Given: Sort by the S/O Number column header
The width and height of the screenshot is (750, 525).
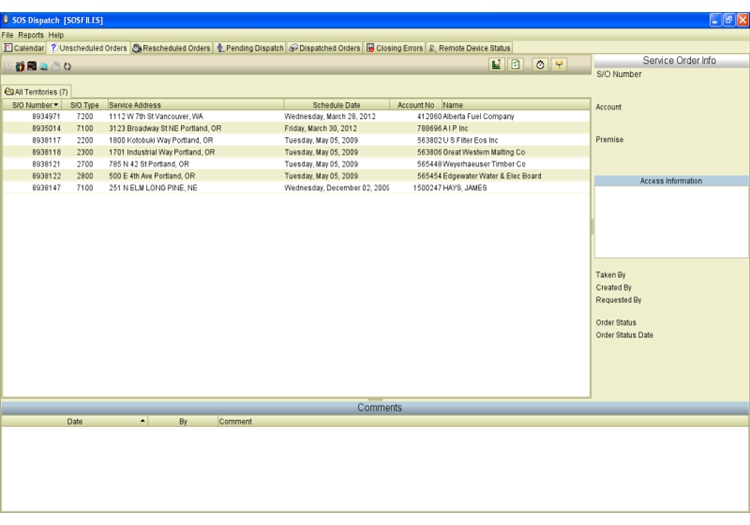Looking at the screenshot, I should [x=33, y=105].
